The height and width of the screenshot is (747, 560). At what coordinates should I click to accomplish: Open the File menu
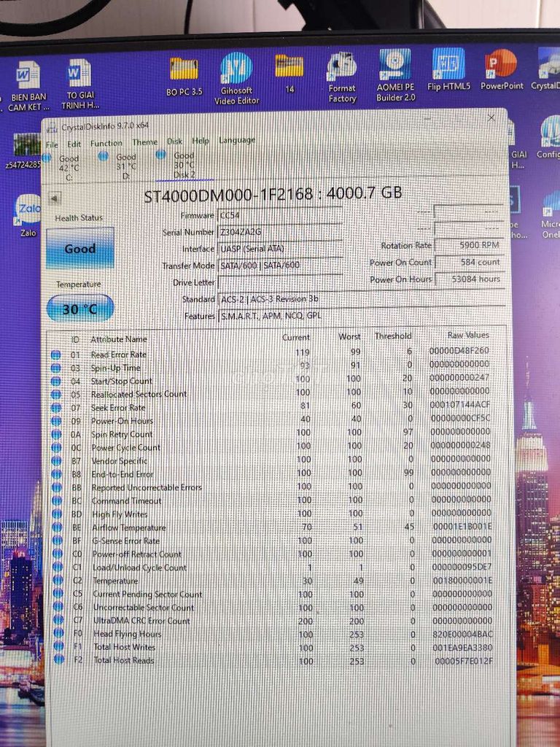tap(52, 144)
